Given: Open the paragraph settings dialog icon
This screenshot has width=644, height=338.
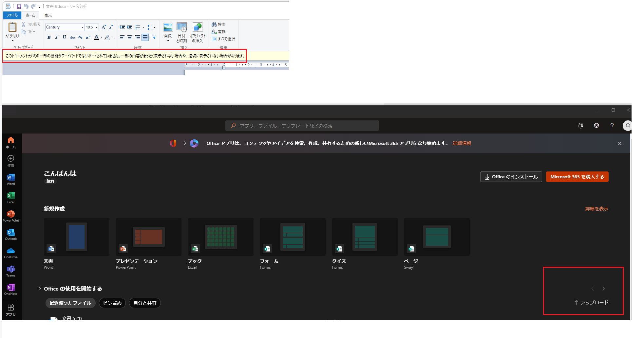Looking at the screenshot, I should pos(153,37).
